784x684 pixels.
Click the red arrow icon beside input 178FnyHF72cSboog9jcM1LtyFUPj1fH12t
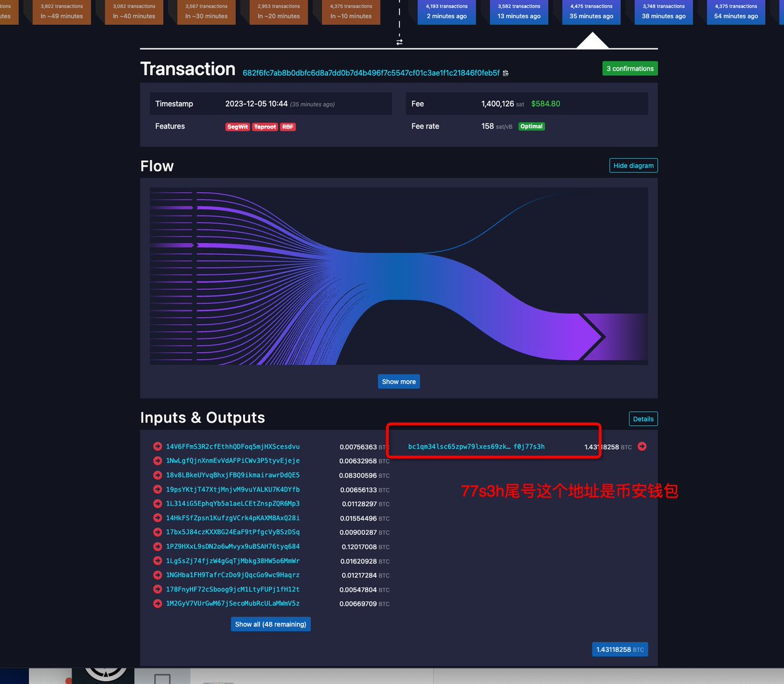click(157, 590)
